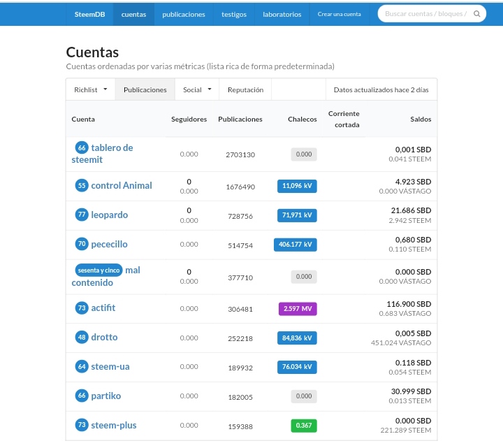
Task: Click publications value 252218
Action: click(x=240, y=338)
